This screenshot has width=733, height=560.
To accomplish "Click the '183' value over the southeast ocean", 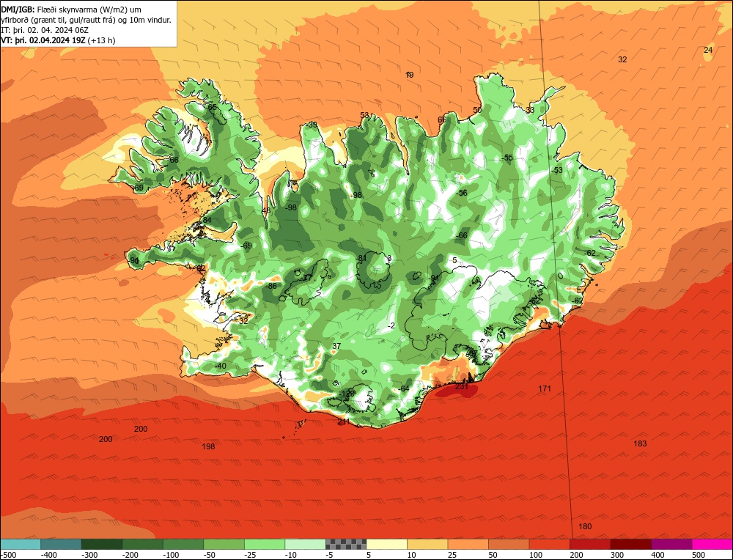I will pyautogui.click(x=640, y=443).
